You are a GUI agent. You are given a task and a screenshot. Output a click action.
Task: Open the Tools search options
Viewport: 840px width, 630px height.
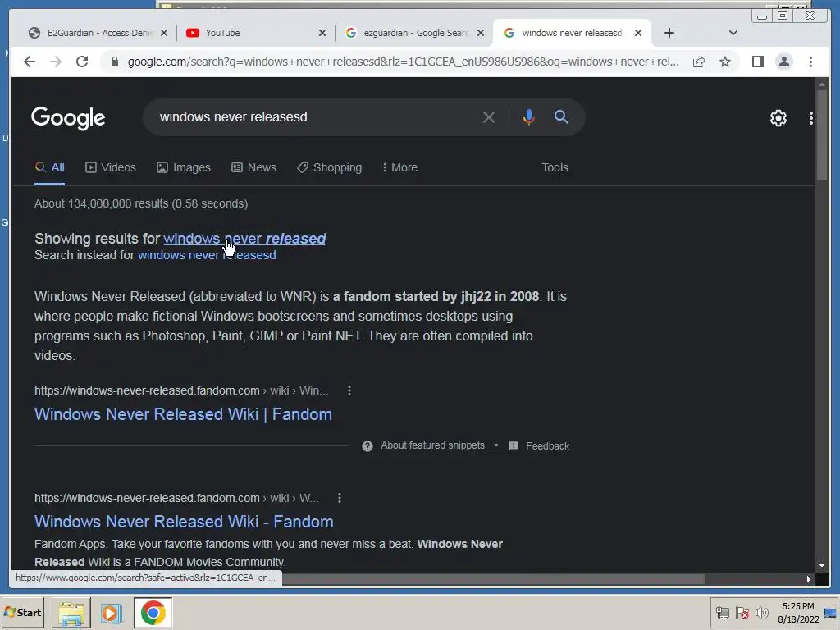[x=555, y=167]
